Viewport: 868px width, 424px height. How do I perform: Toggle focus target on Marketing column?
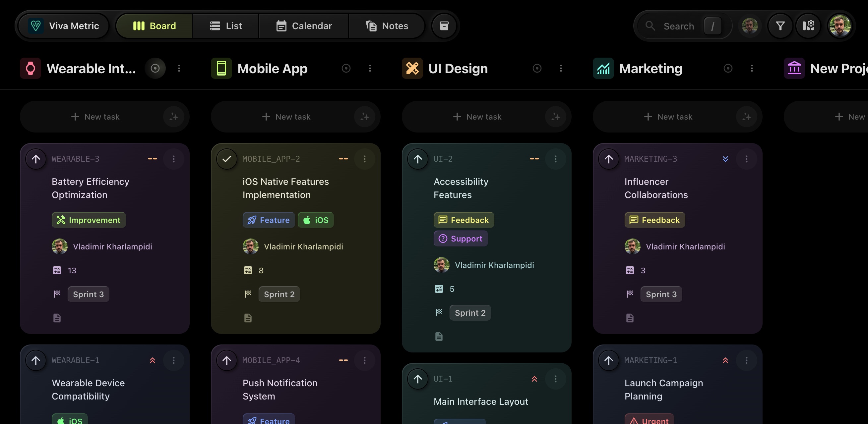click(728, 68)
